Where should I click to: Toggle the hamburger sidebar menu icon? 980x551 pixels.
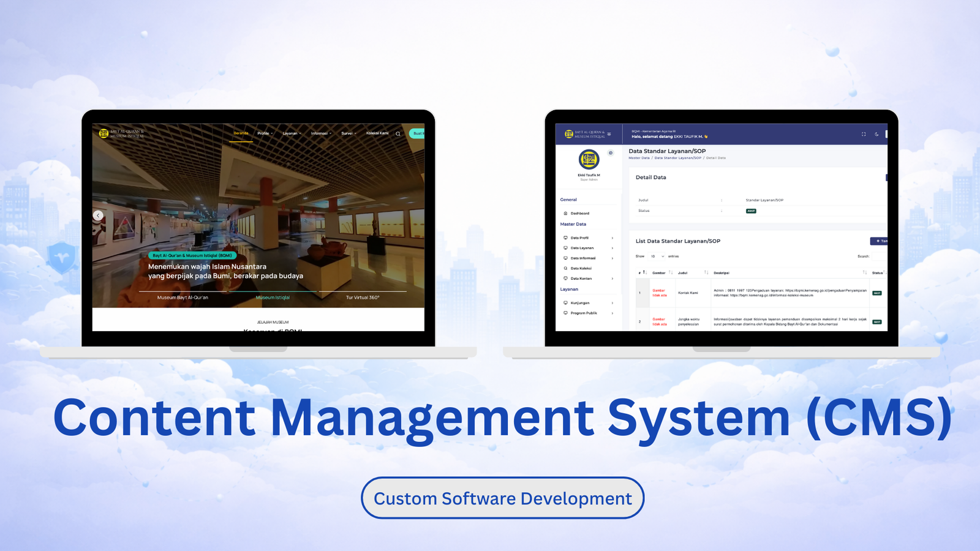click(609, 134)
